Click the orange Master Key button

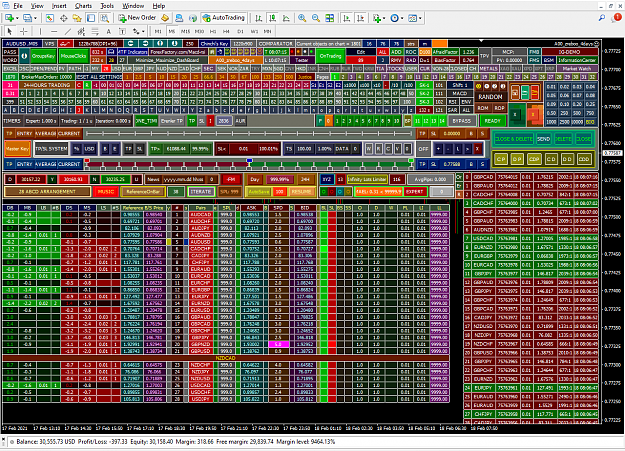point(18,149)
